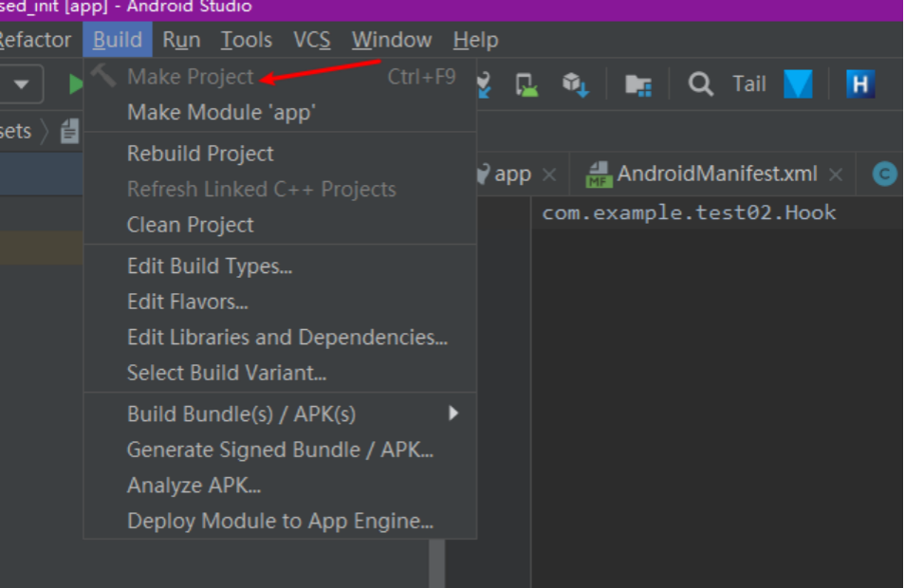Open the VCS menu
Image resolution: width=905 pixels, height=588 pixels.
312,40
